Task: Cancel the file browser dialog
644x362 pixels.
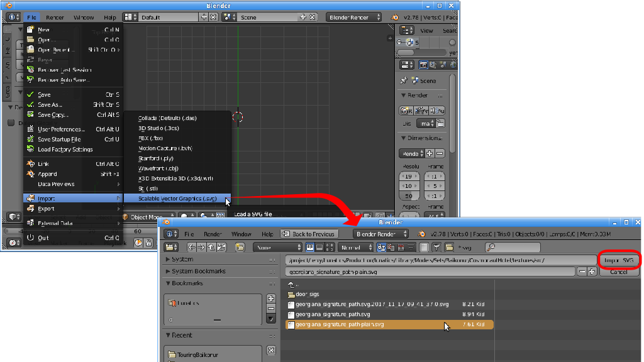Action: tap(619, 271)
